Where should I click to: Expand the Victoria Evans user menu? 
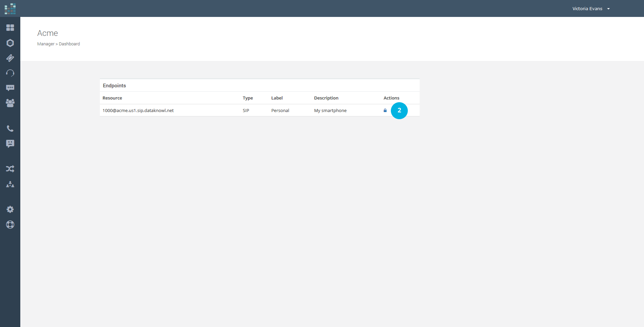[x=591, y=9]
